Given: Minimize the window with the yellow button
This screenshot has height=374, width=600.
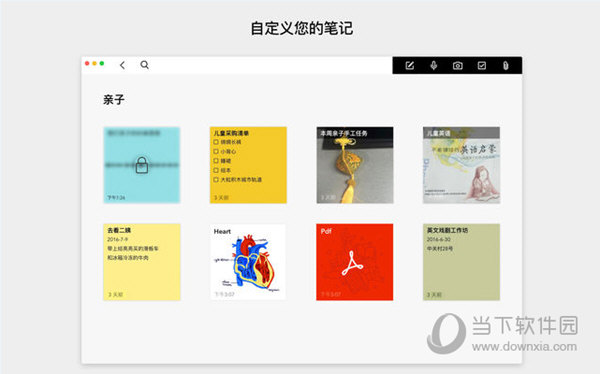Looking at the screenshot, I should click(x=95, y=63).
